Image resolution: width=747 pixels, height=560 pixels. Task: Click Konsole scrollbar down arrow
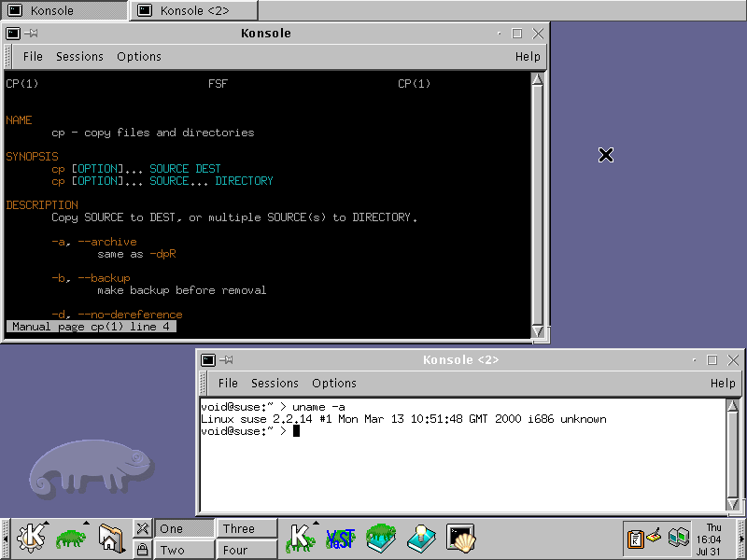pyautogui.click(x=538, y=331)
